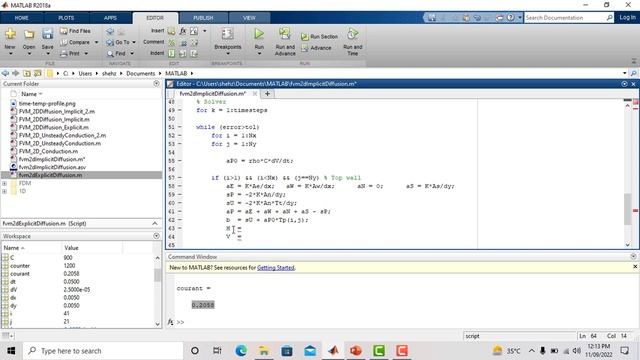The height and width of the screenshot is (360, 640).
Task: Click Advance button
Action: [317, 48]
